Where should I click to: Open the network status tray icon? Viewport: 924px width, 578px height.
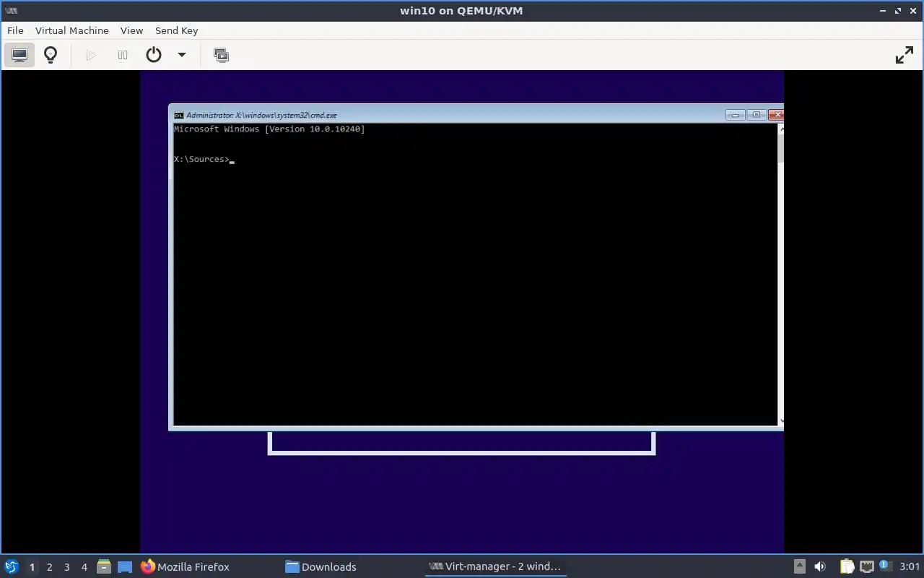click(866, 566)
